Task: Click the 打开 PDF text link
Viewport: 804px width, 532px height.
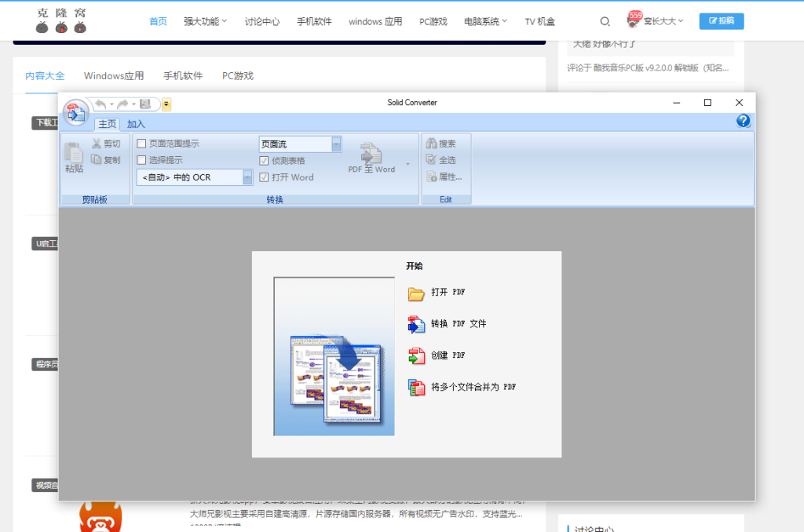Action: (x=448, y=292)
